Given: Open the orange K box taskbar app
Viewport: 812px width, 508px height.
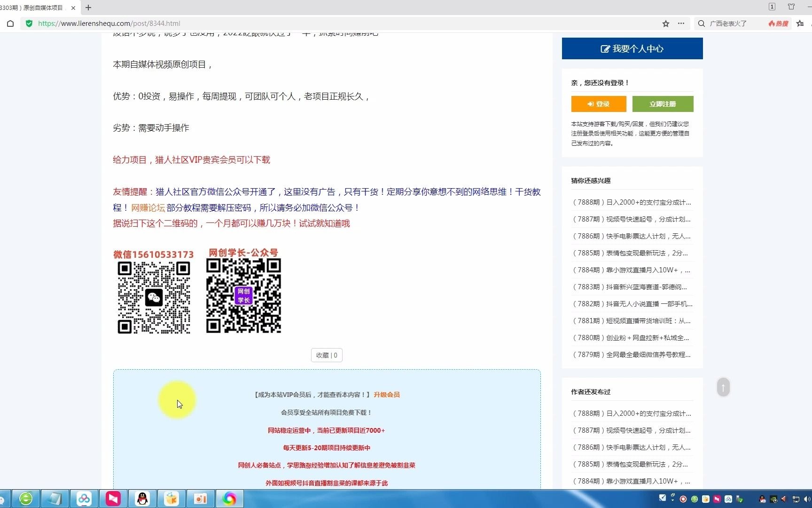Looking at the screenshot, I should 172,499.
